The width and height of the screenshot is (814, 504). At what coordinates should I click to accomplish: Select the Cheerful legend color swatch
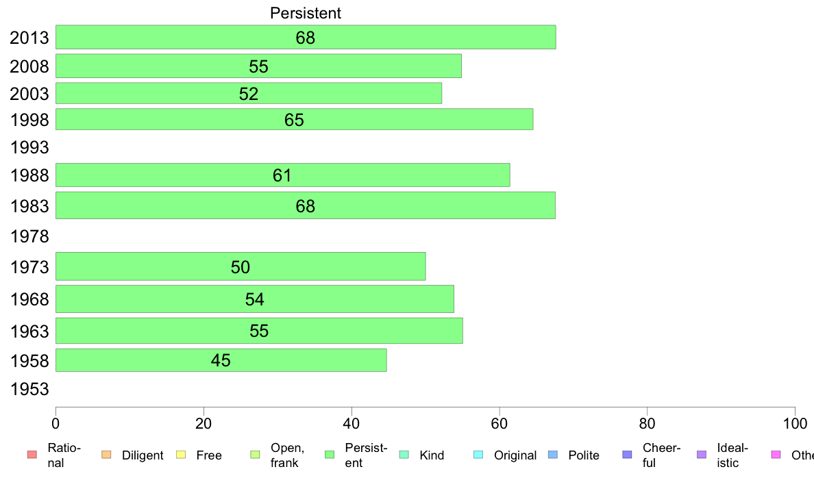point(627,455)
